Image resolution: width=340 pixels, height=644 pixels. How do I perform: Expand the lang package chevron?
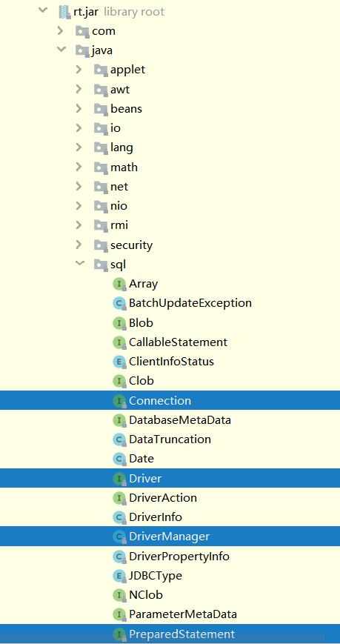[79, 147]
